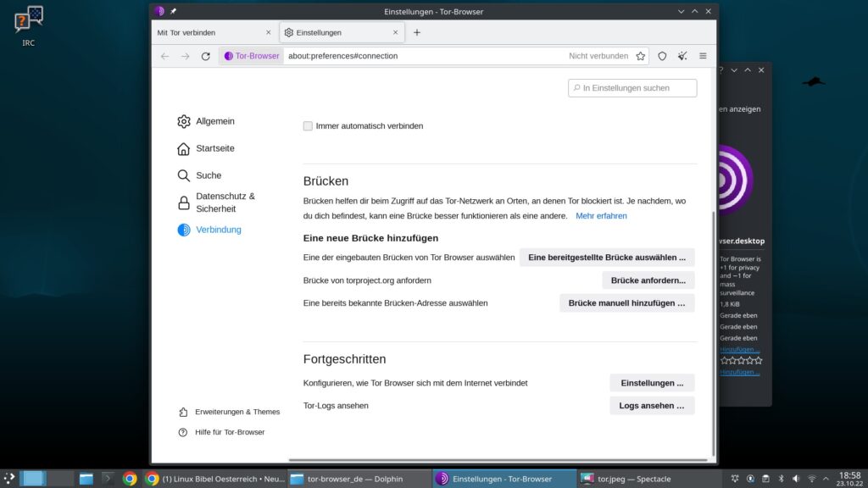Bookmark this page with the star icon
868x488 pixels.
(641, 56)
